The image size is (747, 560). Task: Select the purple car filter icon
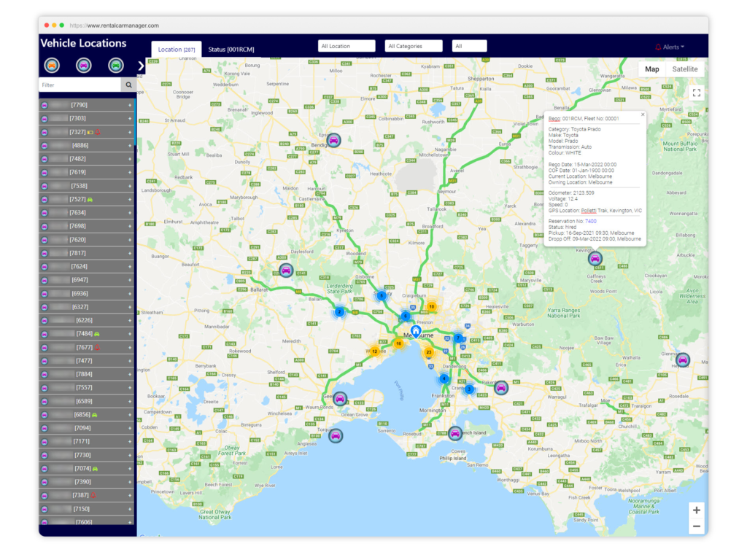[84, 65]
